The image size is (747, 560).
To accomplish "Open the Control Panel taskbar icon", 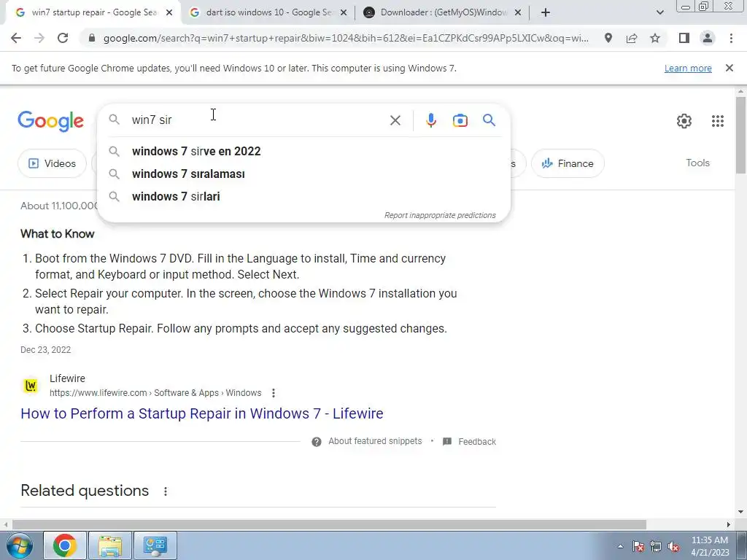I will click(155, 545).
